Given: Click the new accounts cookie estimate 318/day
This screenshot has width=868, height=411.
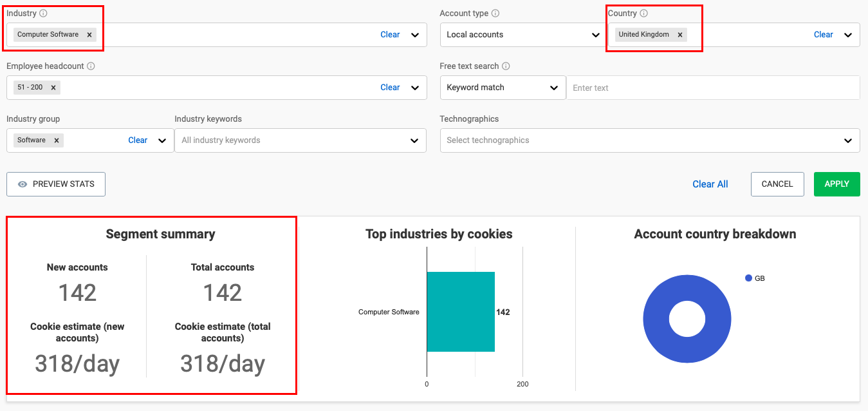Looking at the screenshot, I should click(x=77, y=364).
